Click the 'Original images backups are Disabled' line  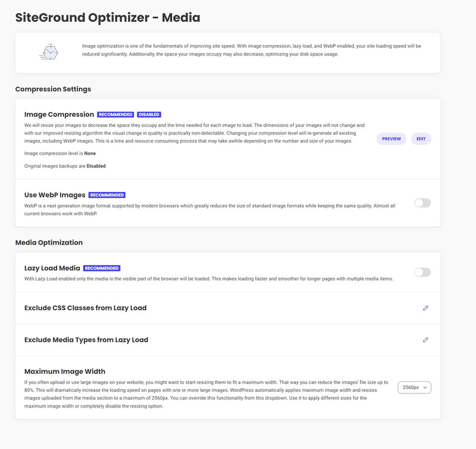[x=65, y=166]
